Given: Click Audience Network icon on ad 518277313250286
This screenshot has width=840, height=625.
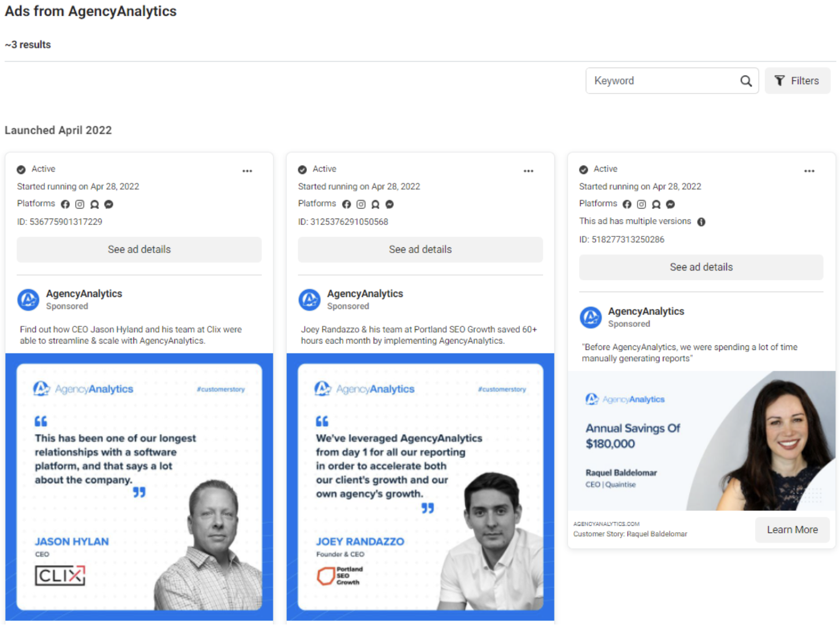Looking at the screenshot, I should coord(656,204).
